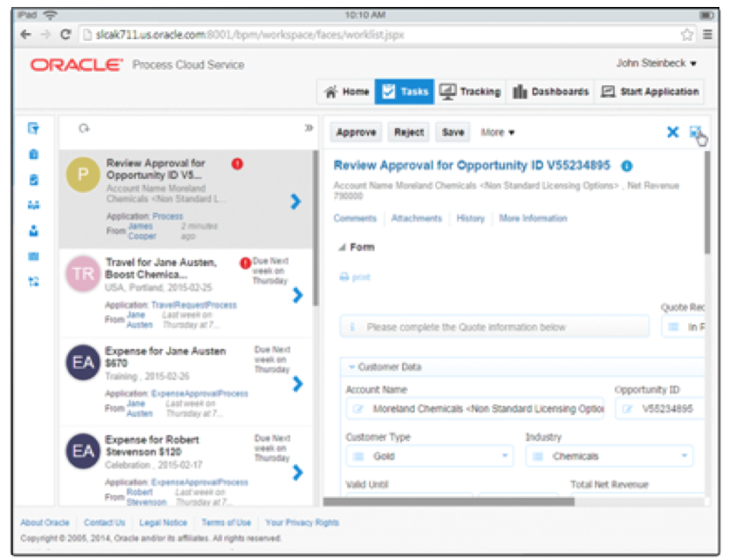
Task: Save the task with Save button
Action: coord(453,132)
